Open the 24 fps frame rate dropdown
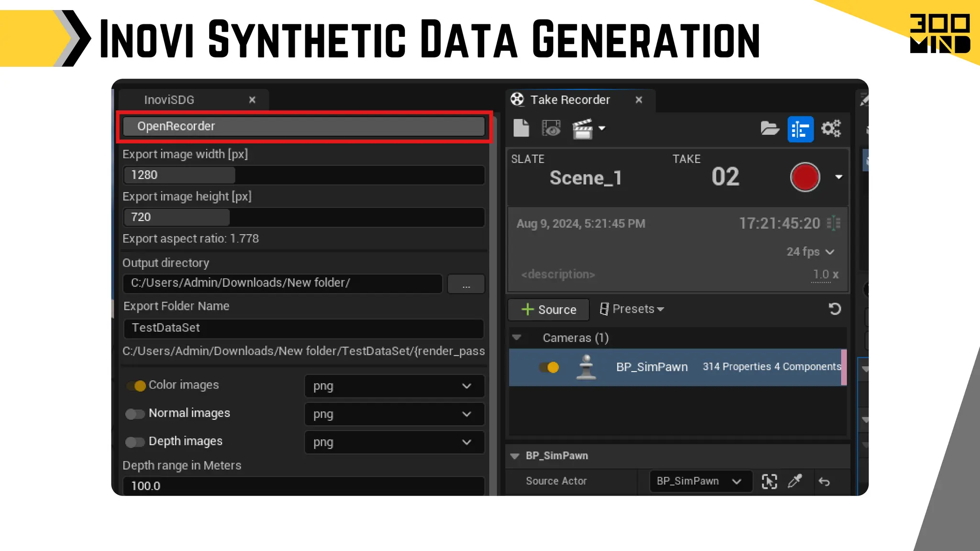 (810, 252)
